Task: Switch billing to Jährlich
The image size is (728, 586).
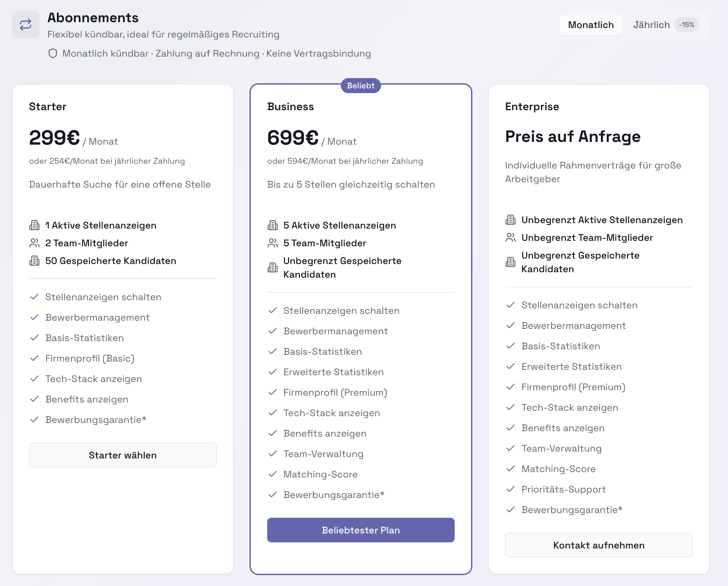Action: click(651, 24)
